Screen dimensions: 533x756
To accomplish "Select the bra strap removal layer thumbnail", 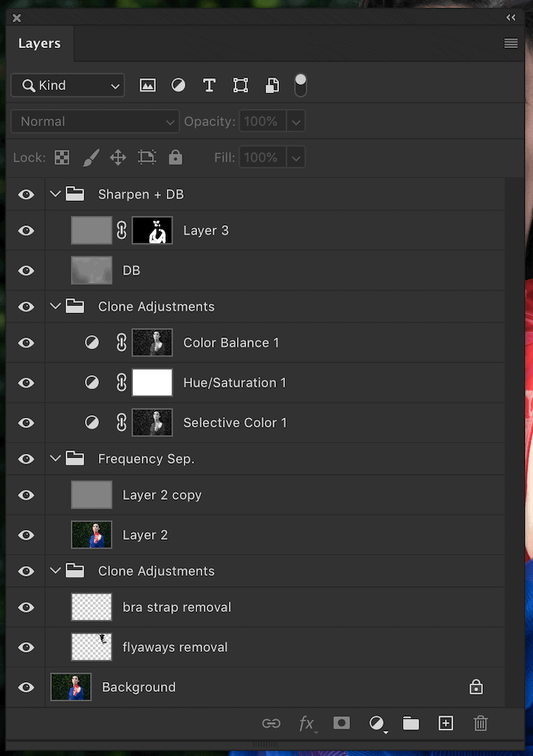I will click(x=92, y=608).
